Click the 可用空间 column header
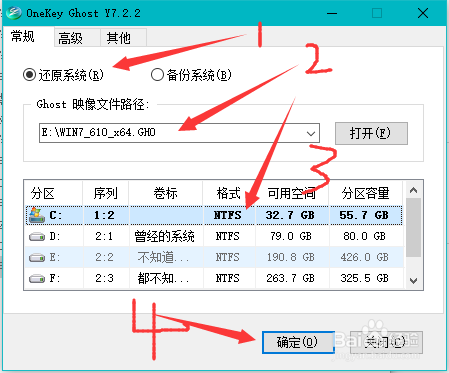 [292, 193]
